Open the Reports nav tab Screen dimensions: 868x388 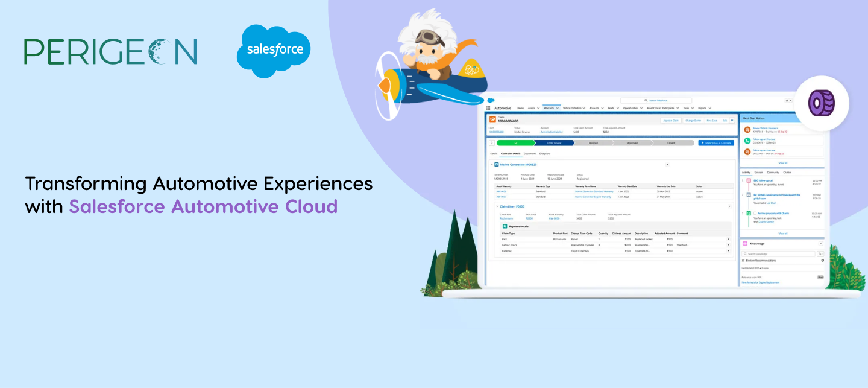point(702,108)
